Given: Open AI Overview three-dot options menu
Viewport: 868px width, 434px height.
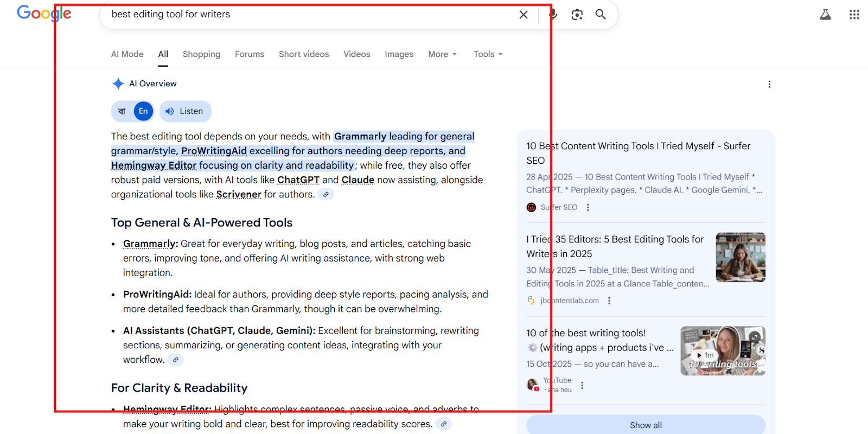Looking at the screenshot, I should [x=769, y=84].
